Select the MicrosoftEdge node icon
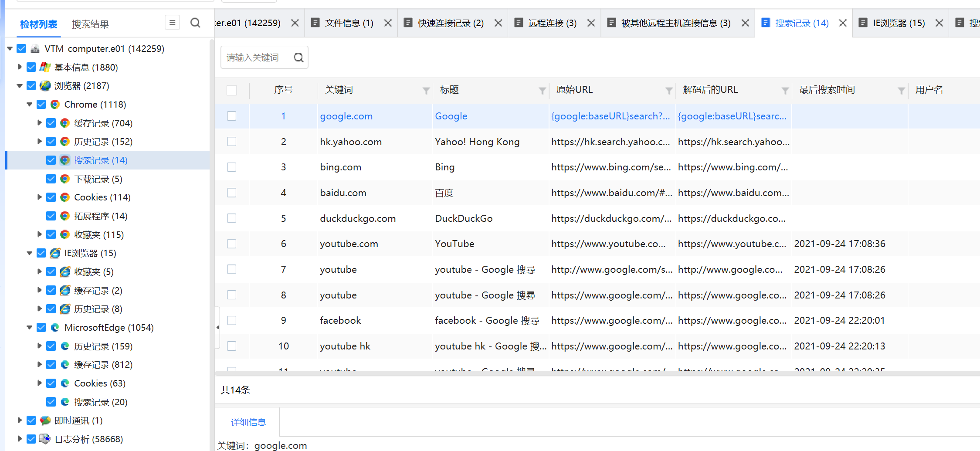This screenshot has height=451, width=980. click(x=55, y=328)
